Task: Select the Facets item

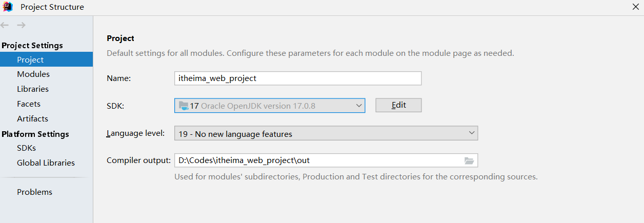Action: tap(28, 104)
